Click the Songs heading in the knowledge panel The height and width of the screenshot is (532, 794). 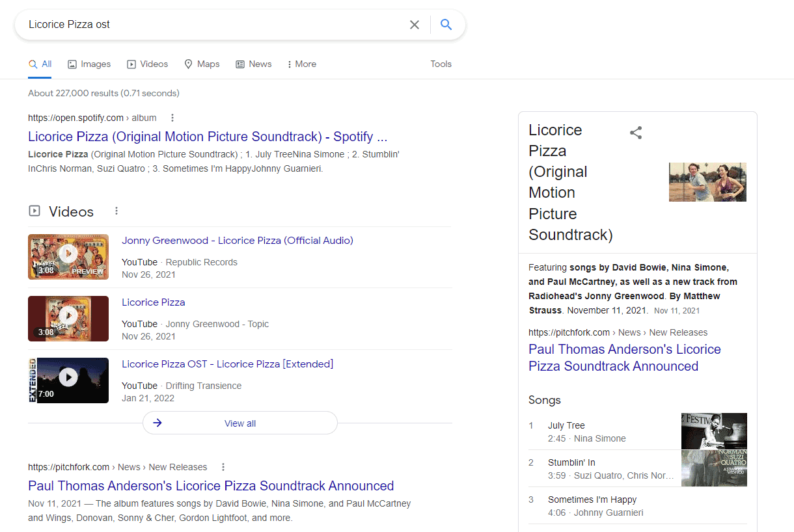[x=545, y=400]
